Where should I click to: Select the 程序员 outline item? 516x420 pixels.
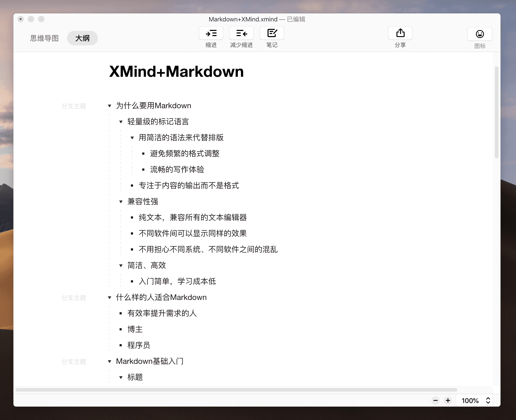coord(138,345)
